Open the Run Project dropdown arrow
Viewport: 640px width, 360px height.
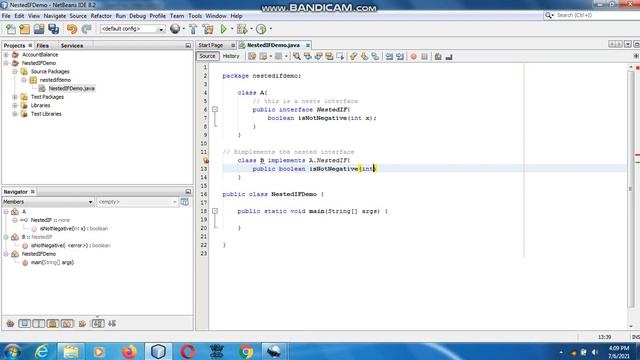(232, 29)
